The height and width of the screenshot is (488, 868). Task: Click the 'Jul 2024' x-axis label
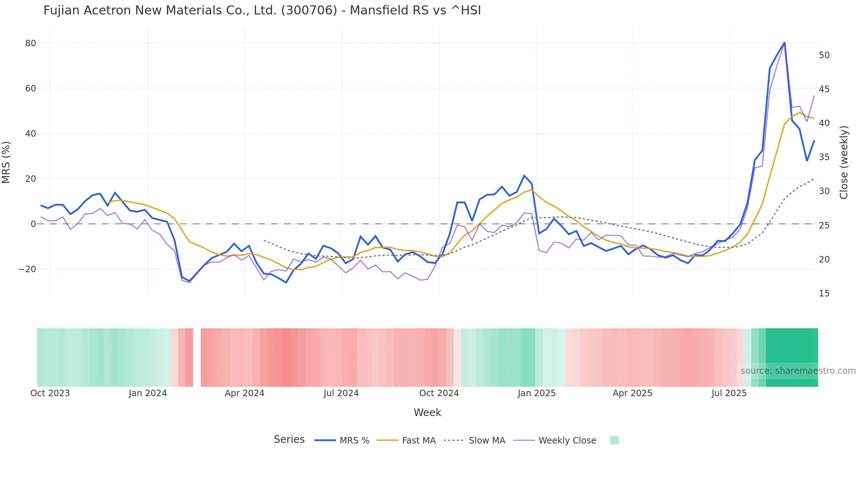click(341, 393)
